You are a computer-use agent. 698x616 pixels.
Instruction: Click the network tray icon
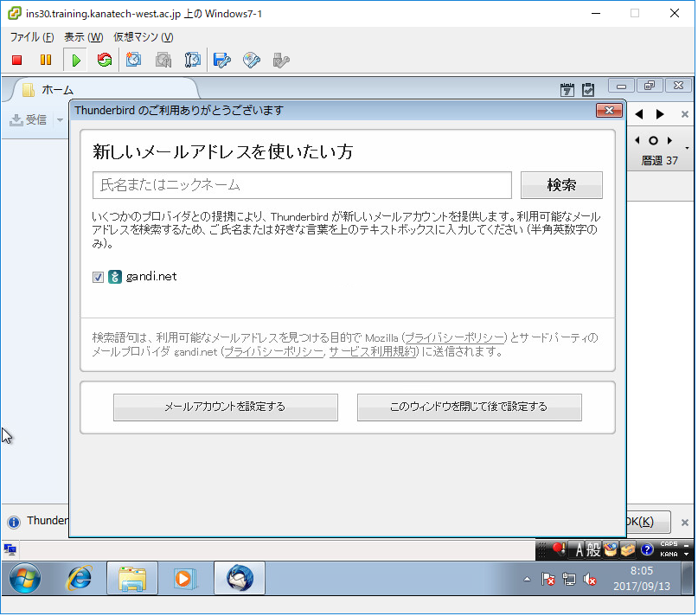(569, 580)
